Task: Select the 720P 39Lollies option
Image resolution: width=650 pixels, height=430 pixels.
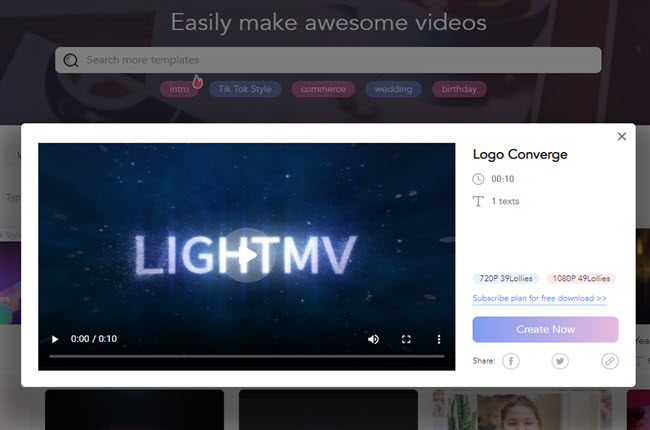Action: pyautogui.click(x=505, y=279)
